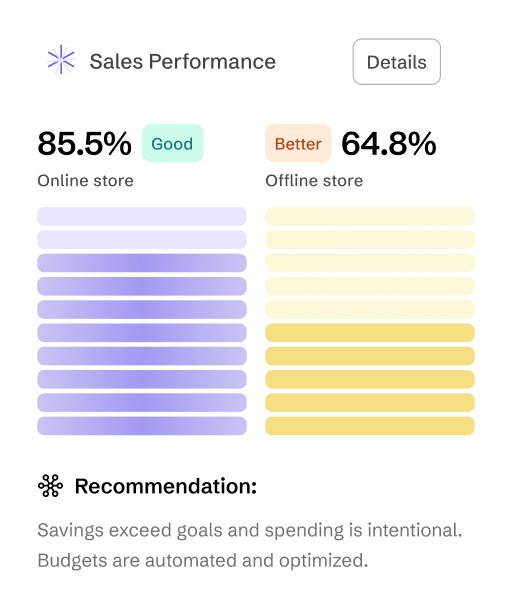Select the orange Better status badge
Image resolution: width=512 pixels, height=613 pixels.
298,143
